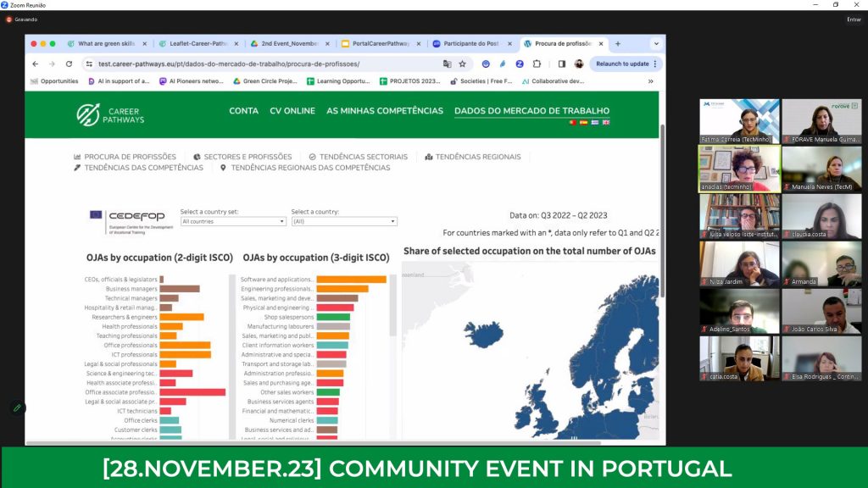Expand the 'Select a country set' dropdown
Screen dimensions: 868x488
233,221
